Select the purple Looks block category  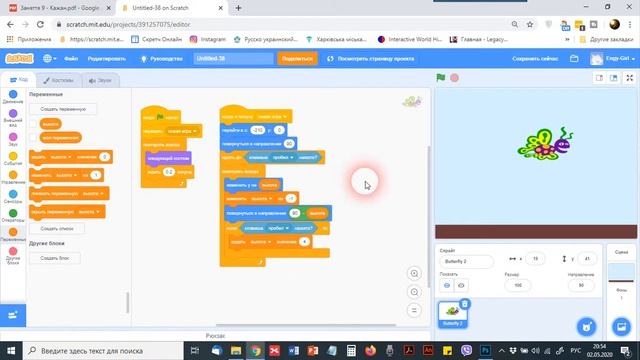(x=13, y=118)
